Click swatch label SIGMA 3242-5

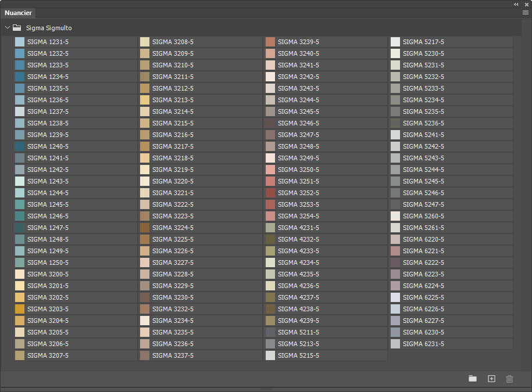coord(298,77)
